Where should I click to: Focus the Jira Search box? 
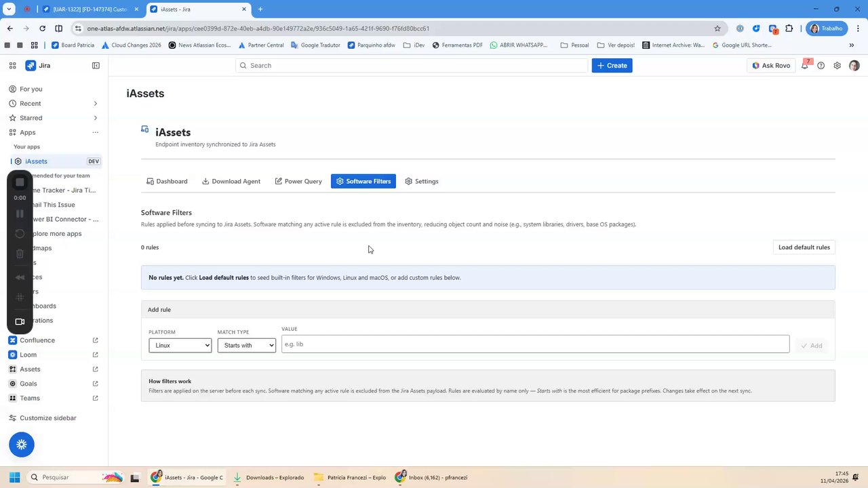coord(412,66)
